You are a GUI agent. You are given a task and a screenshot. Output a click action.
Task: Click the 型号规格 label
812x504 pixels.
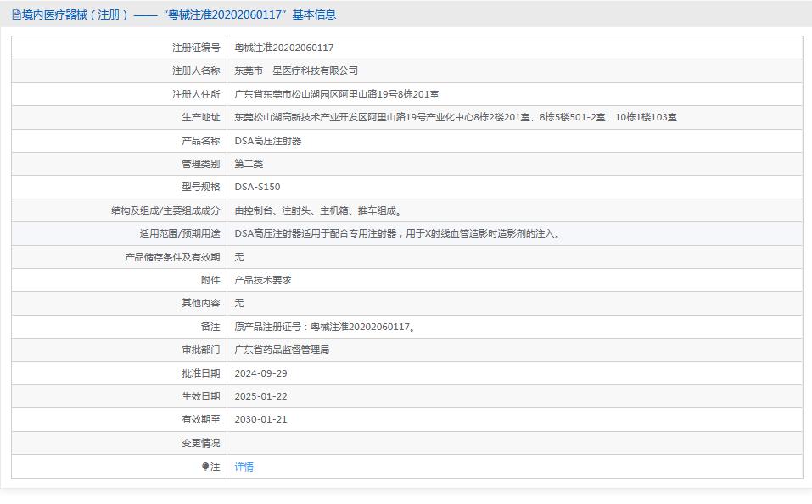click(201, 187)
